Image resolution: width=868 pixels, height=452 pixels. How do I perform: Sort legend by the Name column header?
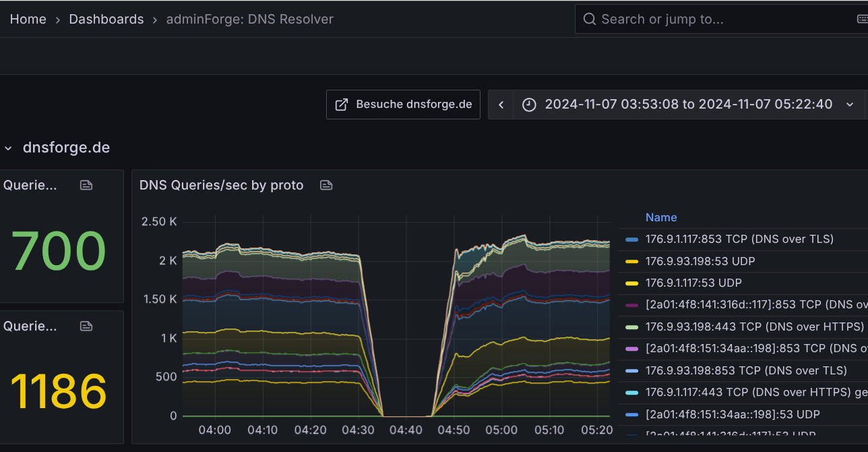661,217
